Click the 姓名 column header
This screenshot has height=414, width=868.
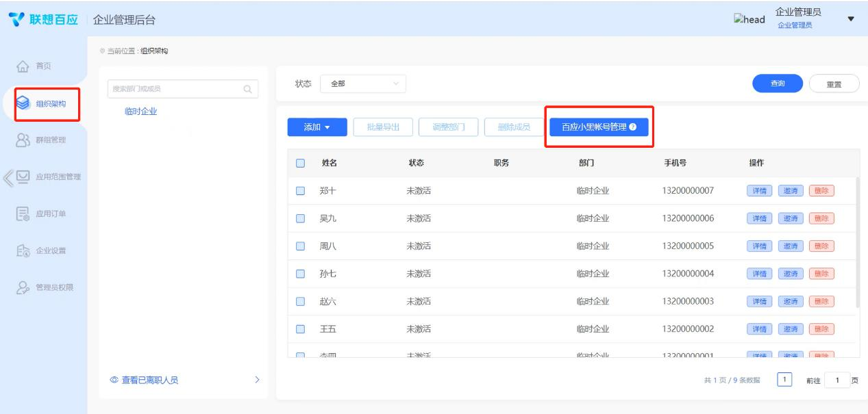[329, 163]
